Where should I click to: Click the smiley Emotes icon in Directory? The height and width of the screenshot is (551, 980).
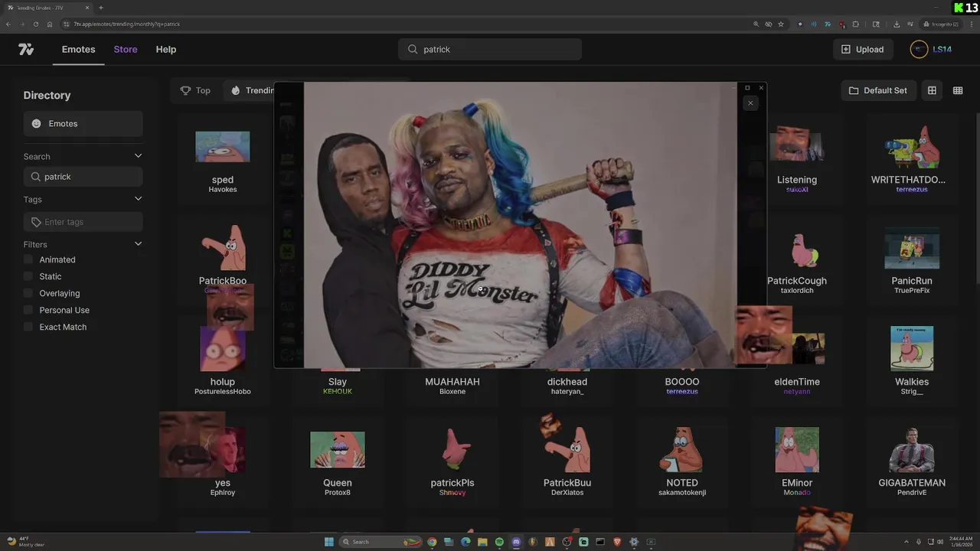pyautogui.click(x=36, y=123)
